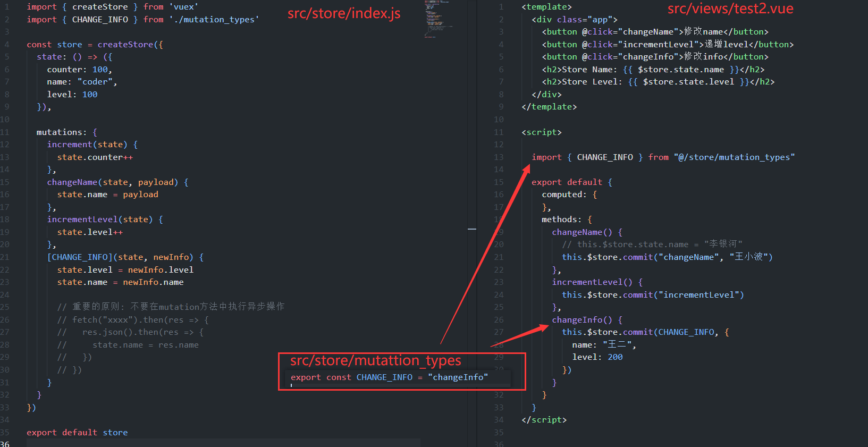The image size is (868, 447).
Task: Click the 'state.level++' statement
Action: pos(90,232)
